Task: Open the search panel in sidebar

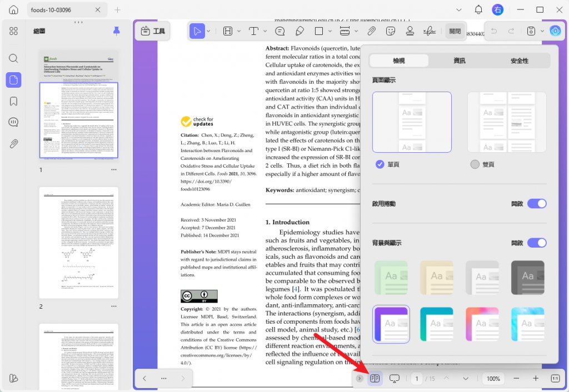Action: click(13, 58)
